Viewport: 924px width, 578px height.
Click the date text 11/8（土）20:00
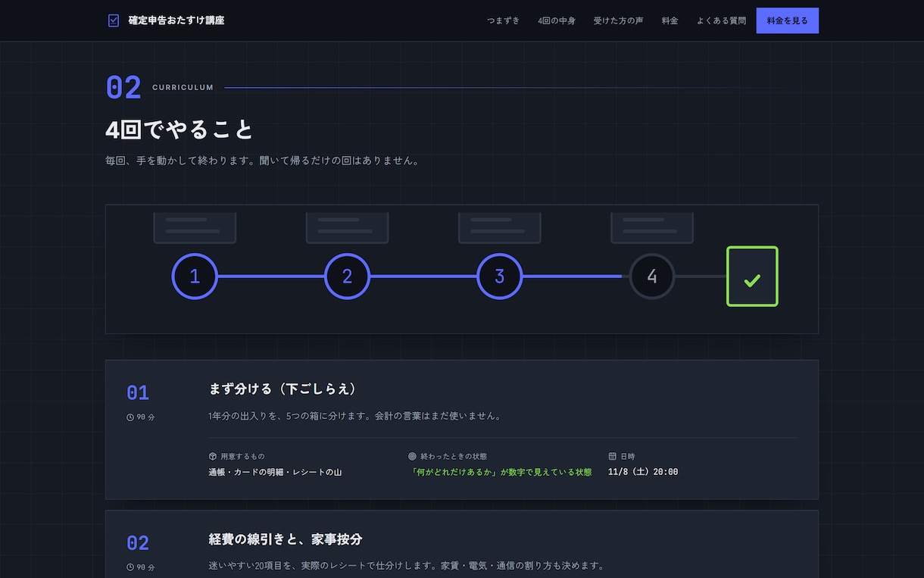tap(643, 472)
